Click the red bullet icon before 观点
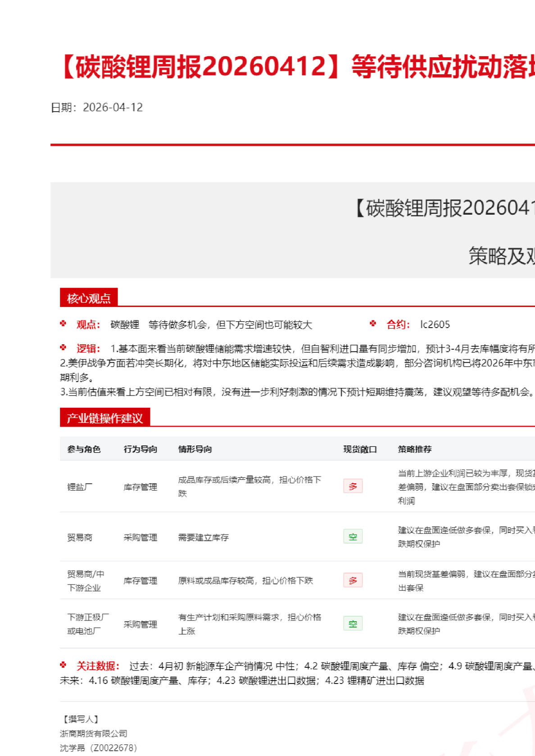Viewport: 535px width, 756px height. (x=63, y=324)
